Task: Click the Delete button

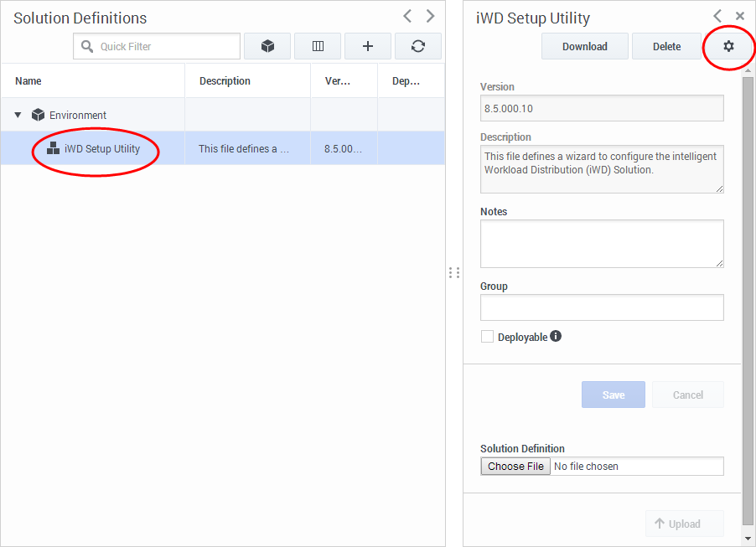Action: coord(667,46)
